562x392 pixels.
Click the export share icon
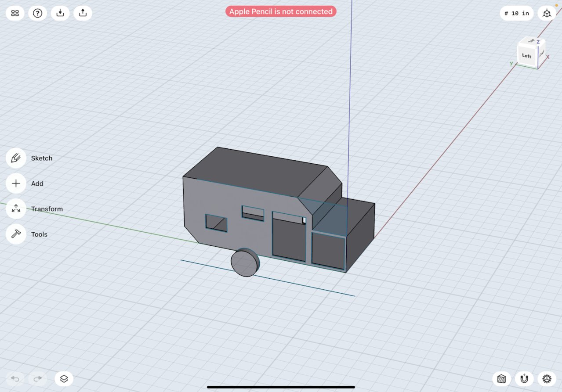pos(83,13)
